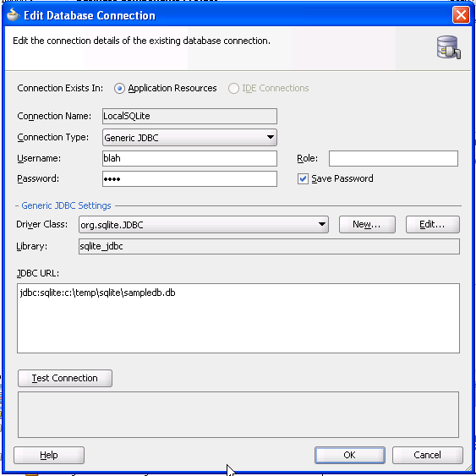Focus the Username field containing blah
This screenshot has height=476, width=476.
(x=189, y=158)
